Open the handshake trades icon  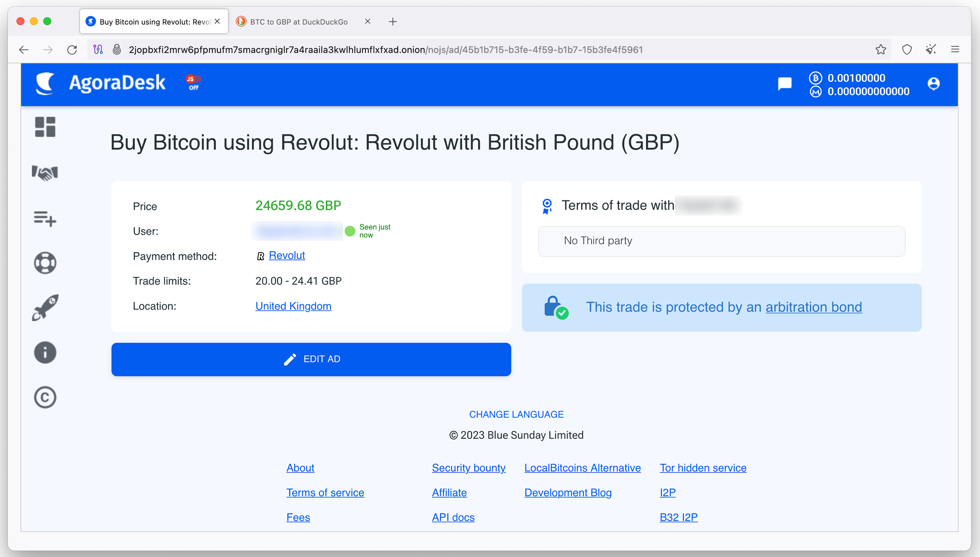(45, 173)
